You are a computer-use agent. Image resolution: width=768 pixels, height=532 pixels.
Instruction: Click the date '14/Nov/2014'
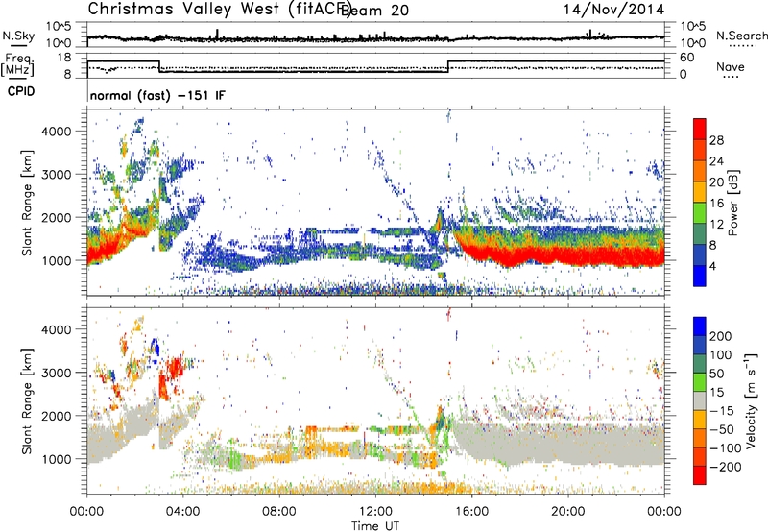[x=613, y=10]
